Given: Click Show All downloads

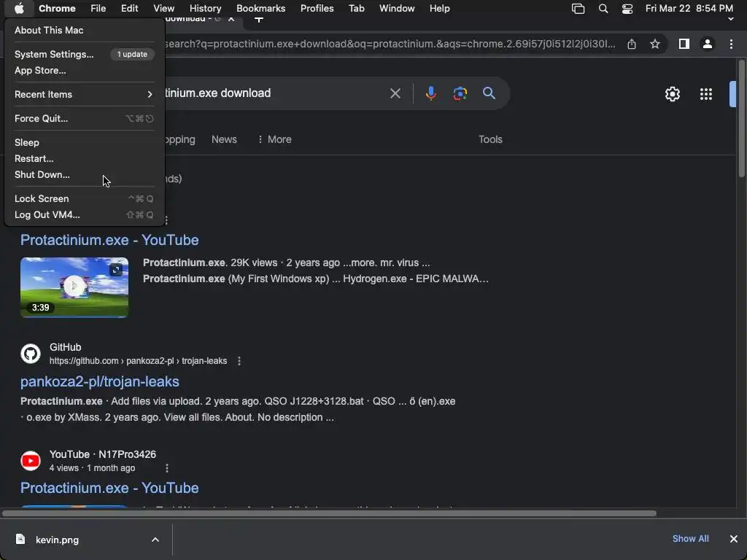Looking at the screenshot, I should point(690,539).
